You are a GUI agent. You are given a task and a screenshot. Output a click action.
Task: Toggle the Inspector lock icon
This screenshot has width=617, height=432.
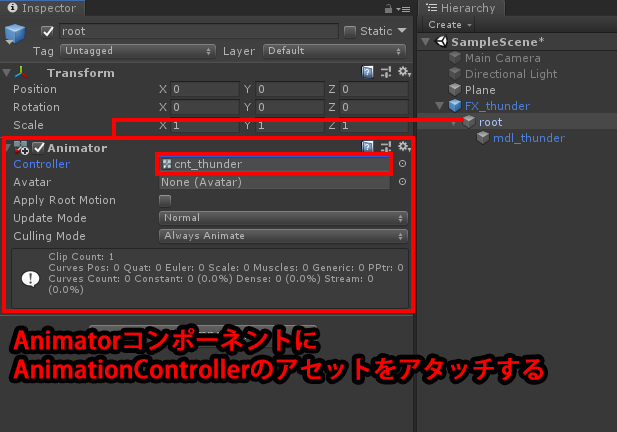pyautogui.click(x=388, y=9)
